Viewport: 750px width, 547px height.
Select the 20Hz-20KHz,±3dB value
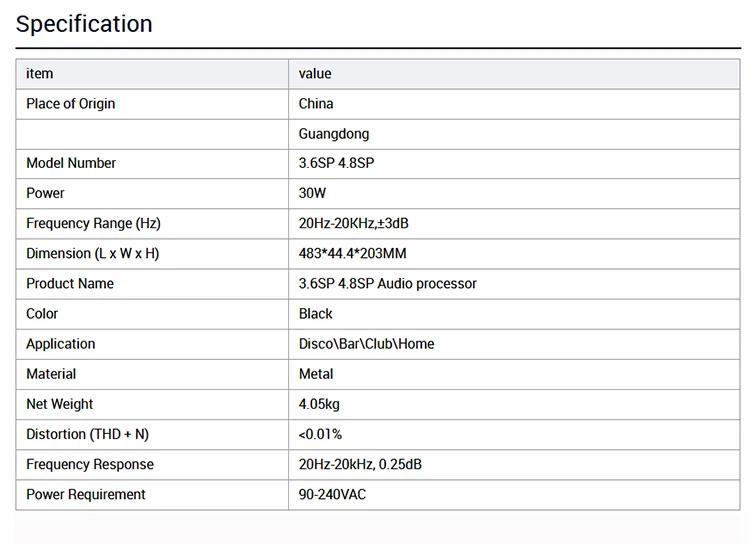[x=353, y=224]
